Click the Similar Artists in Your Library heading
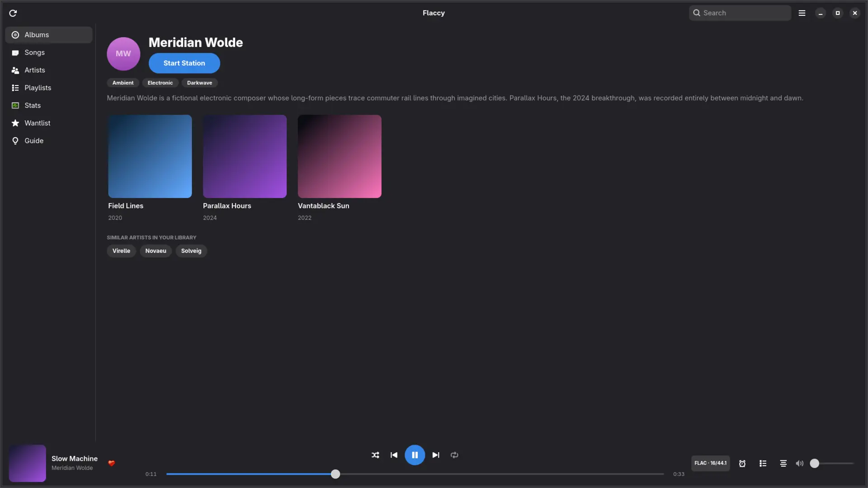Image resolution: width=868 pixels, height=488 pixels. tap(151, 237)
